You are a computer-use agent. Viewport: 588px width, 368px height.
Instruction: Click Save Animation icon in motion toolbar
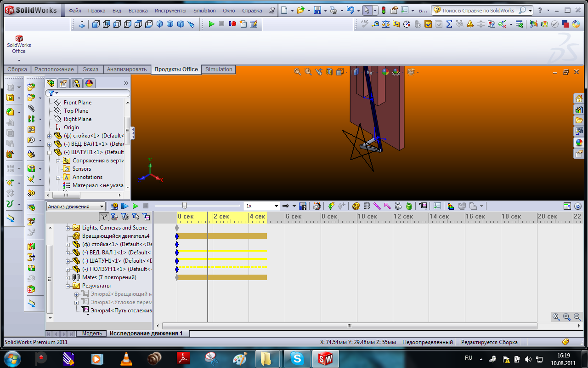[303, 206]
